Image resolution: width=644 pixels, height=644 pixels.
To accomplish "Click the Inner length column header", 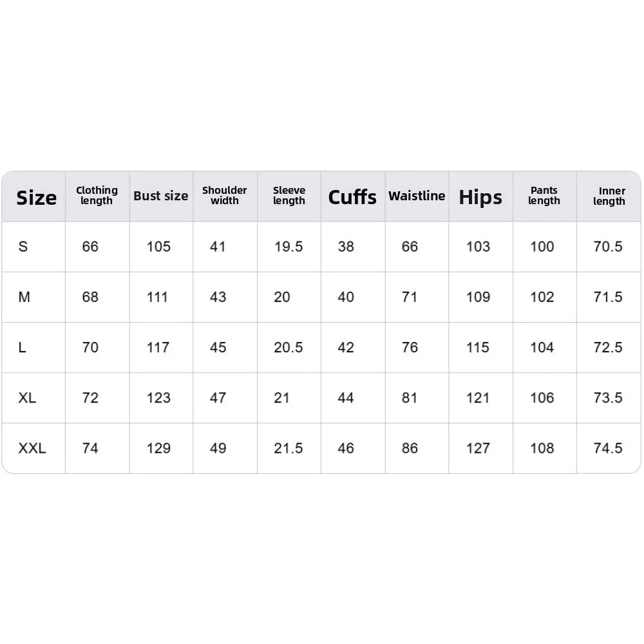I will pos(609,196).
